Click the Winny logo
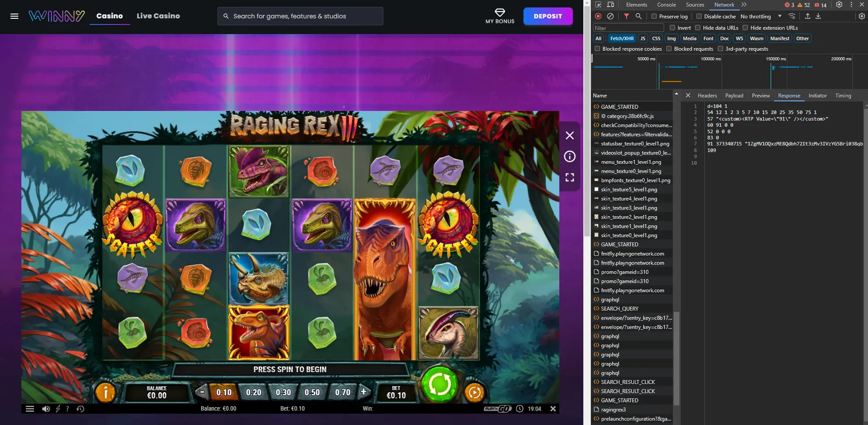868x425 pixels. (x=57, y=16)
